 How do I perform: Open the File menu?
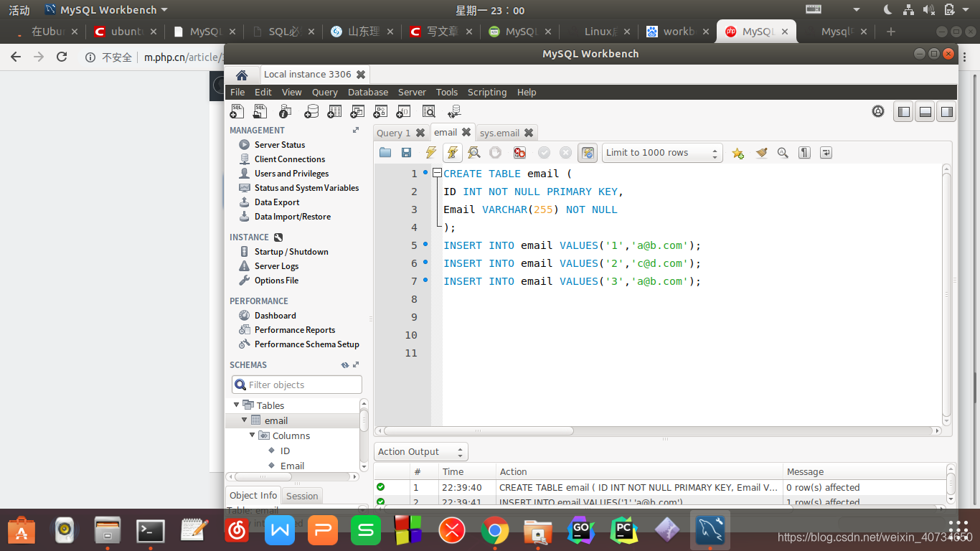coord(237,93)
